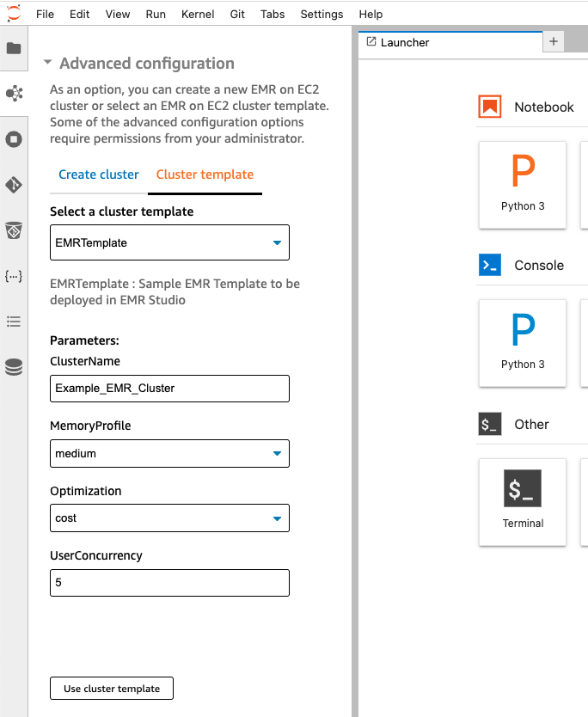588x717 pixels.
Task: Open the table of contents sidebar icon
Action: pos(13,321)
